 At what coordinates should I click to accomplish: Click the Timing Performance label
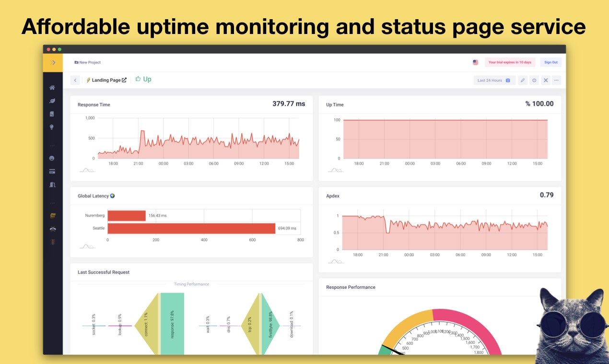tap(191, 284)
